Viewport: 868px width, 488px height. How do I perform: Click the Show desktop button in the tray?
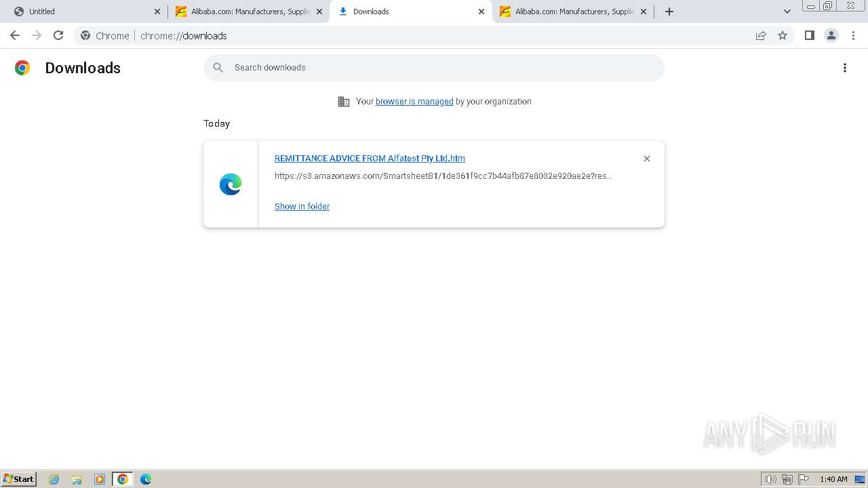pos(861,479)
